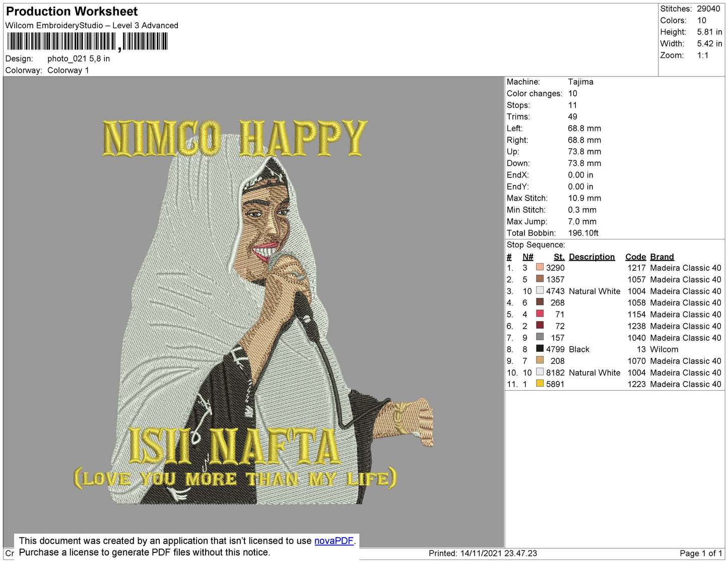This screenshot has height=563, width=728.
Task: Select the Stops value "11"
Action: (x=572, y=105)
